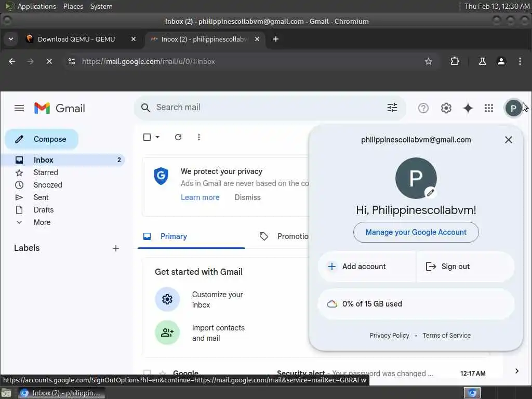Viewport: 532px width, 399px height.
Task: Open a new browser tab
Action: [x=275, y=39]
